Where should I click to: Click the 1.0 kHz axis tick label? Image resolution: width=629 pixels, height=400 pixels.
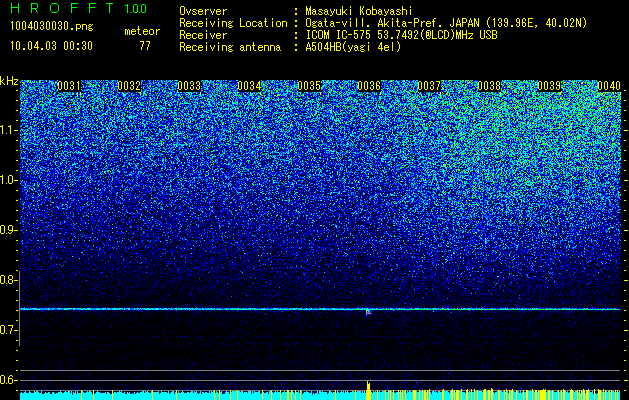(x=7, y=181)
